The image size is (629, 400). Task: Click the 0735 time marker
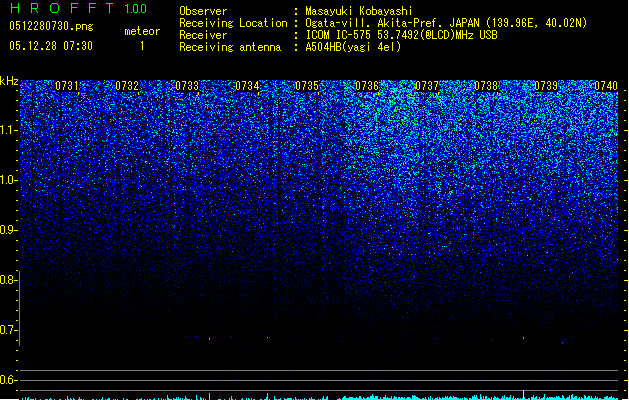(307, 86)
